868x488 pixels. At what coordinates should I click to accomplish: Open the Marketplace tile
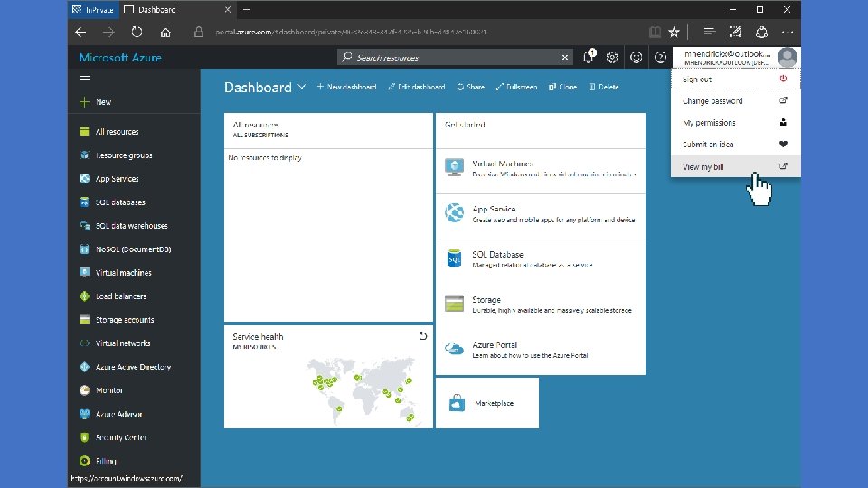pyautogui.click(x=487, y=403)
